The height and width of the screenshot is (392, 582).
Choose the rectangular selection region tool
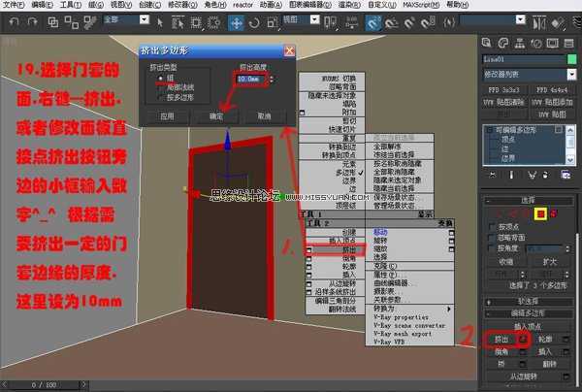(196, 22)
